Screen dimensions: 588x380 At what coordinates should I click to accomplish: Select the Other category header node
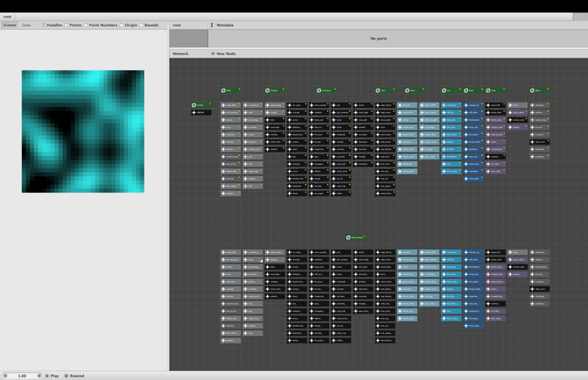pos(540,91)
